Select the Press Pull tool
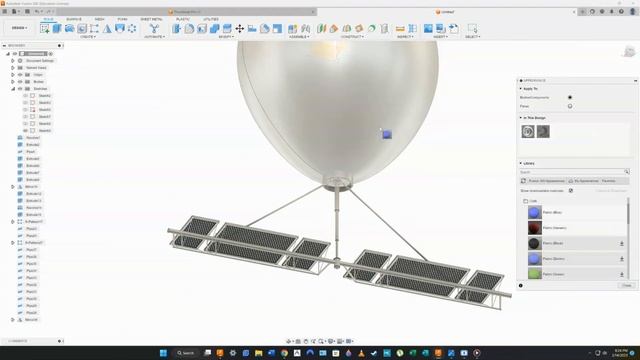The width and height of the screenshot is (640, 360). point(176,28)
